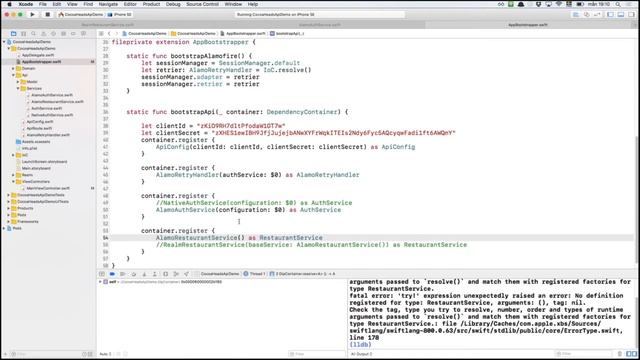The width and height of the screenshot is (640, 360).
Task: Click the Stop button in toolbar
Action: click(47, 14)
